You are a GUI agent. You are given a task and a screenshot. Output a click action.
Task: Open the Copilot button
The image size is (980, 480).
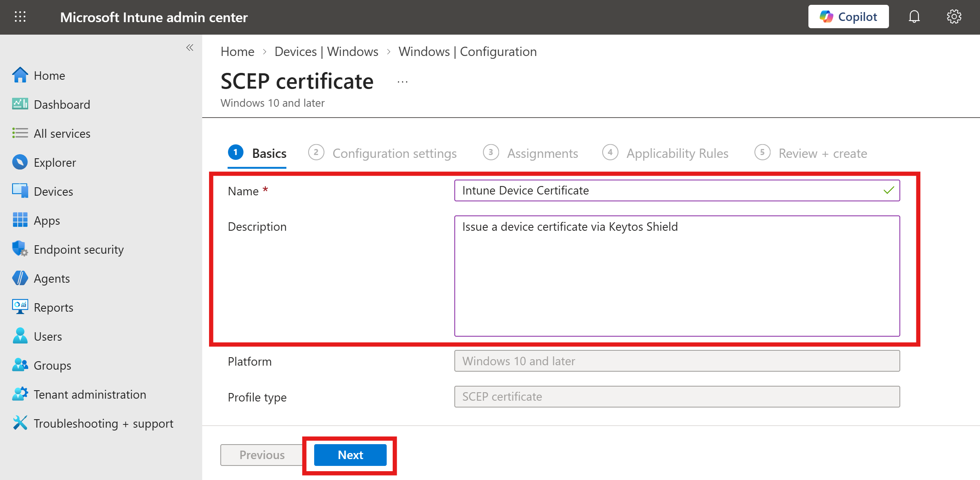click(x=848, y=17)
